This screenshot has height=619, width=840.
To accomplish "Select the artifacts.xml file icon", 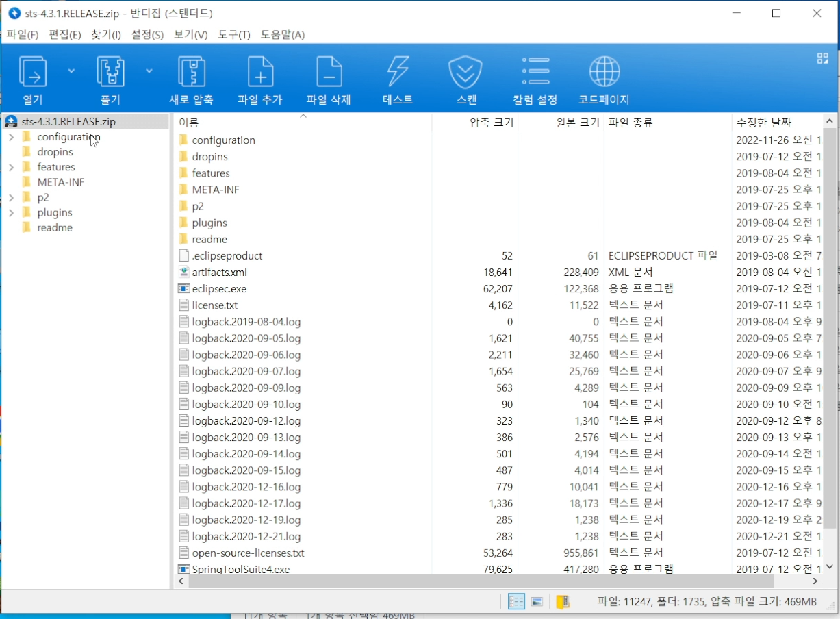I will point(183,272).
